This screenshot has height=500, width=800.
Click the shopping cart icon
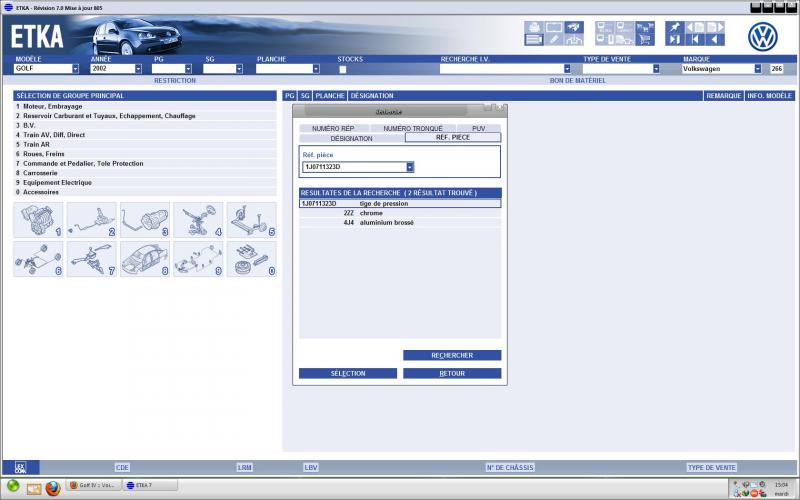coord(645,39)
